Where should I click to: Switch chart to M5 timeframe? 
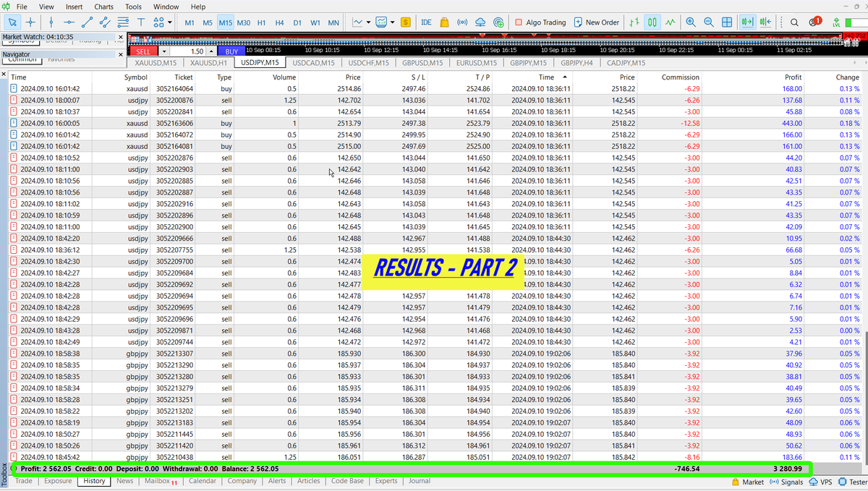(208, 22)
